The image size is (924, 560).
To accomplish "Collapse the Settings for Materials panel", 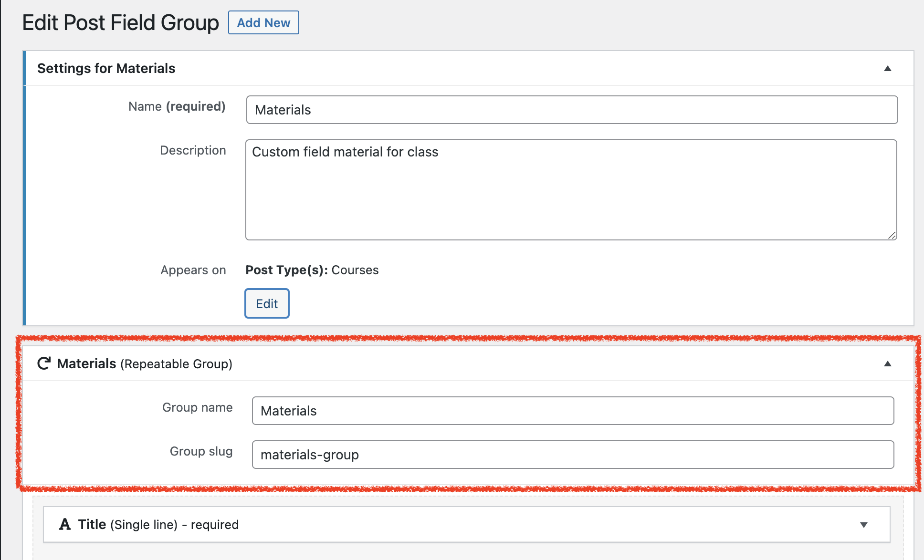I will (888, 68).
